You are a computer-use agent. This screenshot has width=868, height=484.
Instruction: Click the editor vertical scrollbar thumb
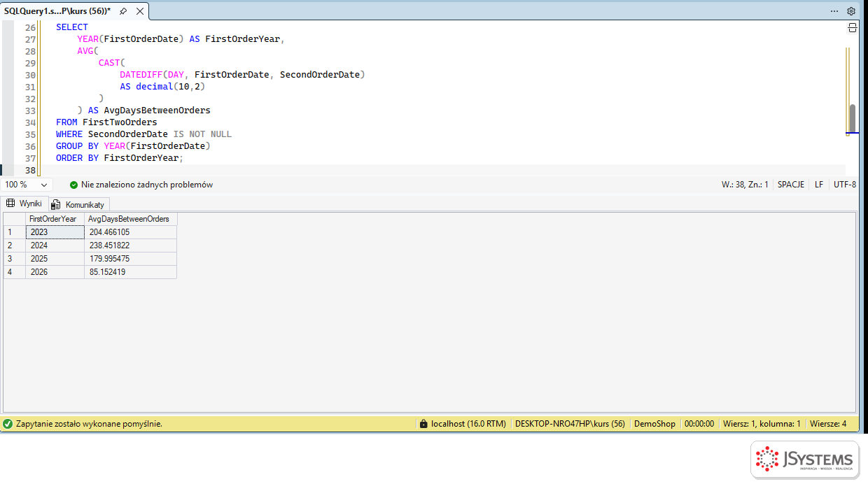(852, 118)
